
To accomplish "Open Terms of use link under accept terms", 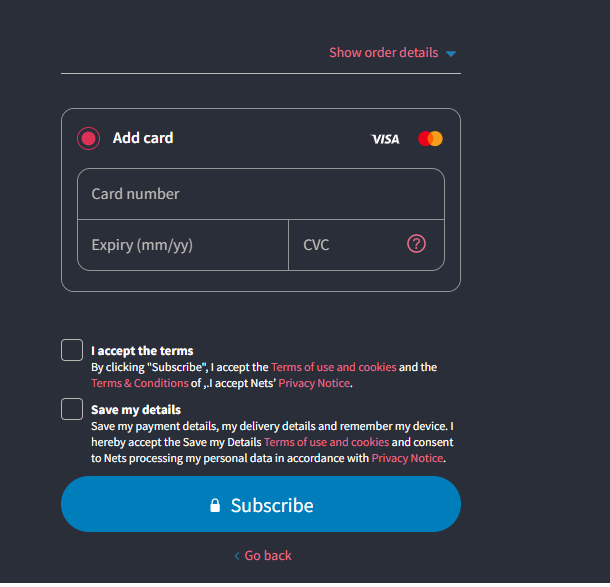I will (x=334, y=367).
